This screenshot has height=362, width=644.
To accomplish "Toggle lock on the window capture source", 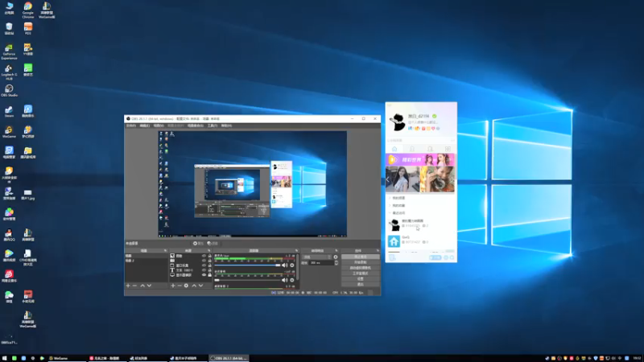I will [x=209, y=265].
